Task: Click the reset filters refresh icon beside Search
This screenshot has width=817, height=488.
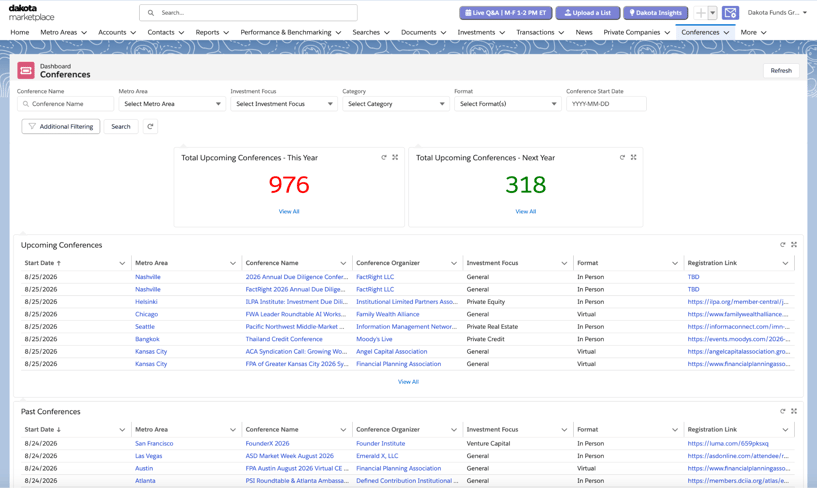Action: [150, 127]
